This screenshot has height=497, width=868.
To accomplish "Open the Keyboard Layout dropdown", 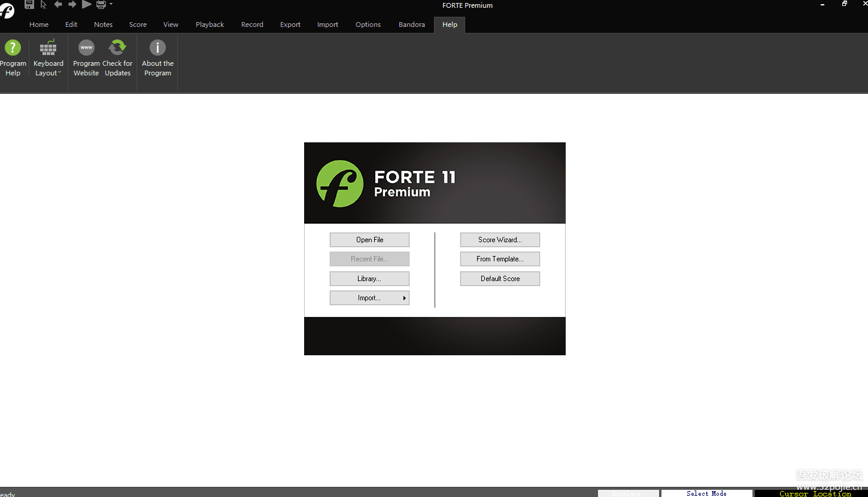I will click(x=48, y=58).
